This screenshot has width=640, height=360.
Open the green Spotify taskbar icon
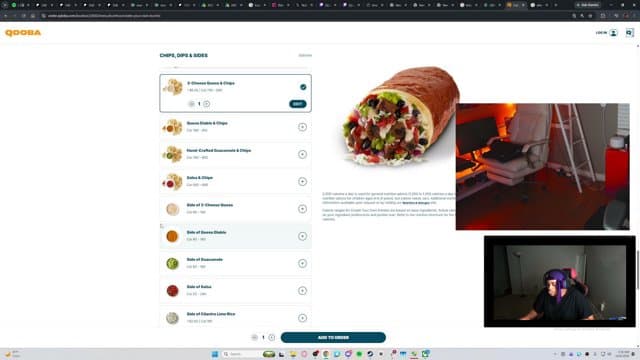359,354
